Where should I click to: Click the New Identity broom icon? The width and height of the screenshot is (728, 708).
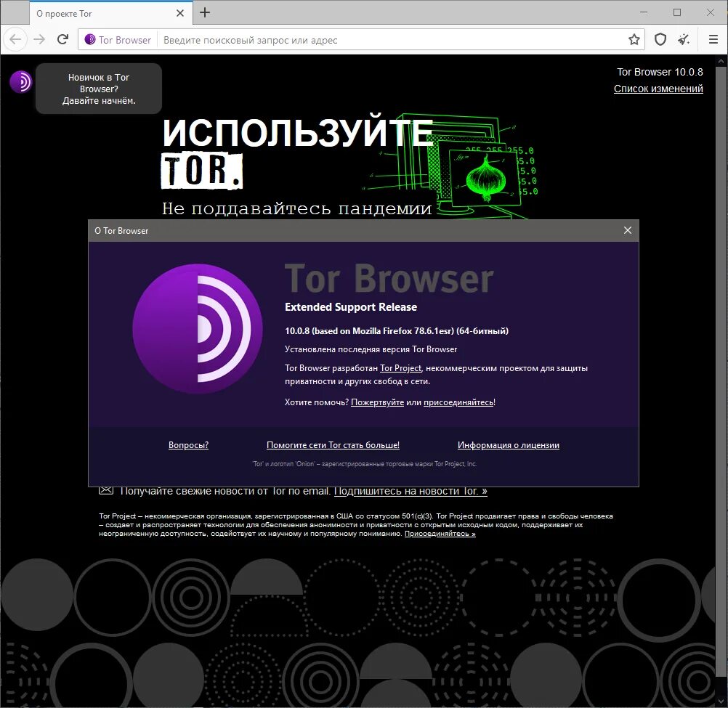tap(684, 39)
